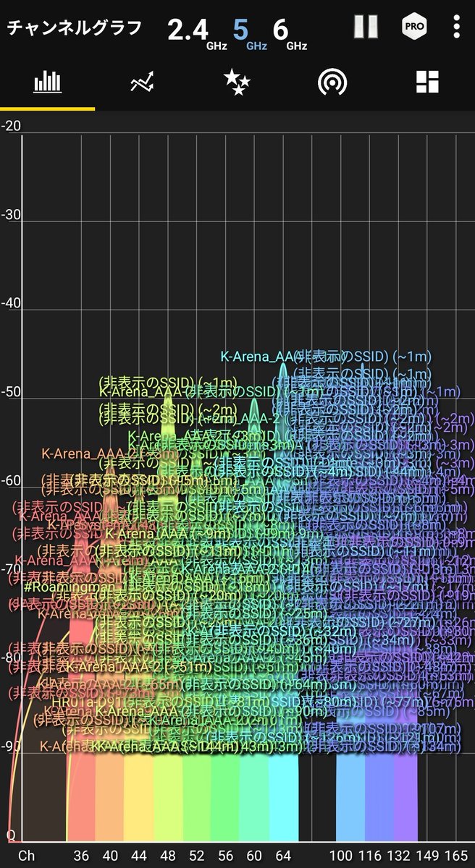
Task: Open the three-dot overflow menu
Action: 456,27
